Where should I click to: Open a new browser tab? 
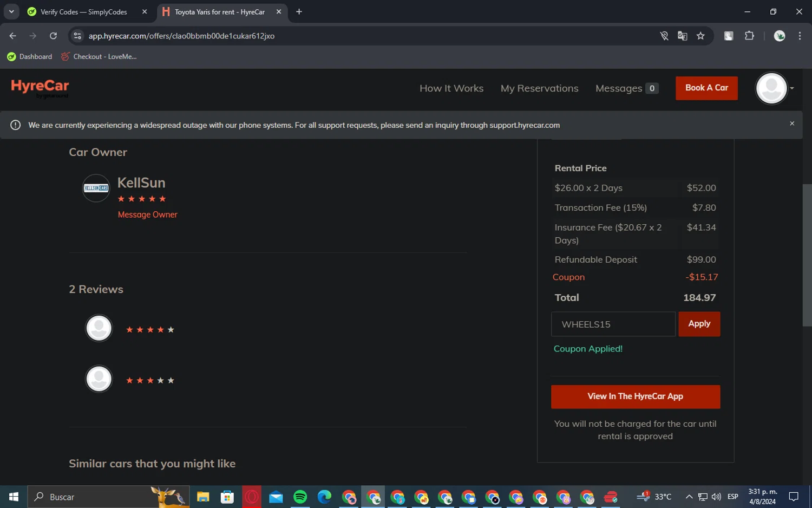(x=299, y=12)
